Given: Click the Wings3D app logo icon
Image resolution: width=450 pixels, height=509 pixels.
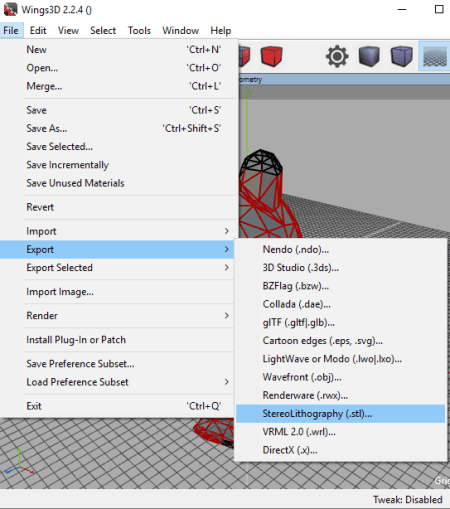Looking at the screenshot, I should point(10,9).
